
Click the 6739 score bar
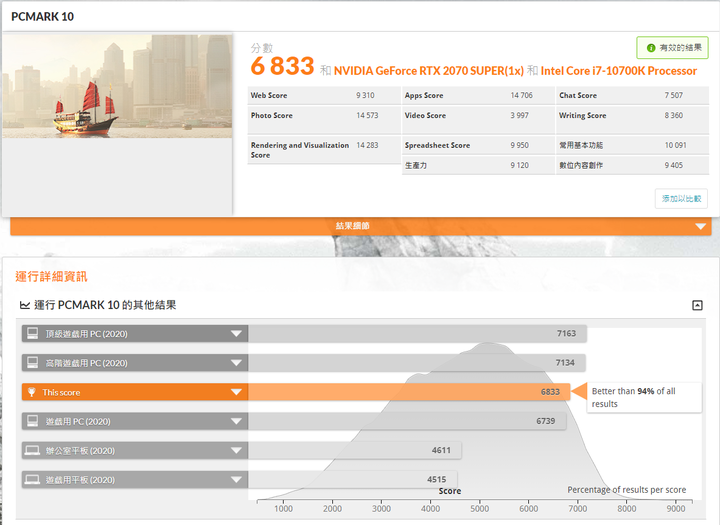click(x=407, y=421)
